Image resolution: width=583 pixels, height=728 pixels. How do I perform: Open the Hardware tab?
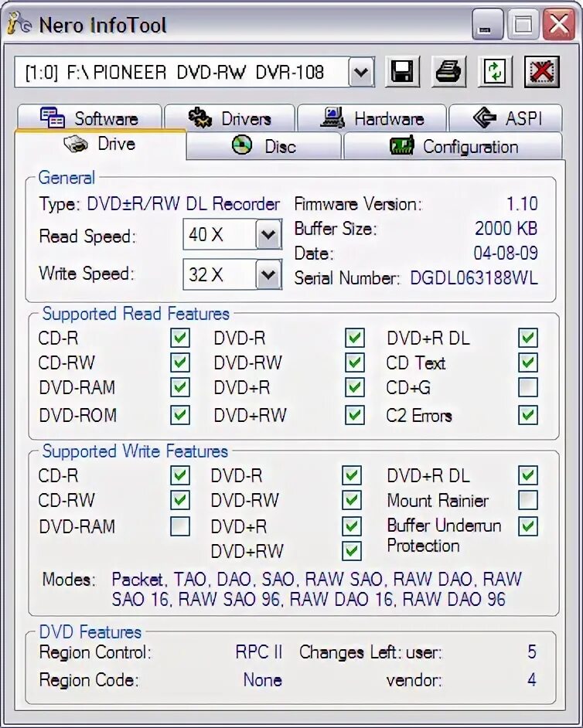(x=372, y=118)
